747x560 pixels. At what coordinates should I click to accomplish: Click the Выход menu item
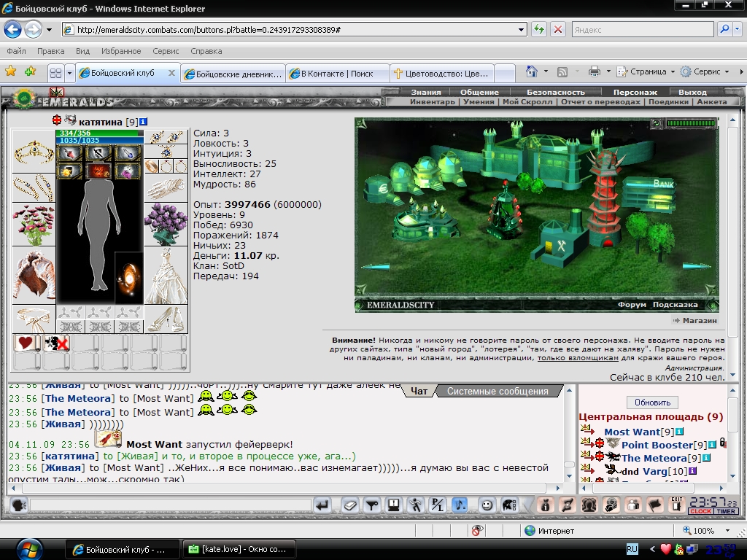[x=692, y=93]
